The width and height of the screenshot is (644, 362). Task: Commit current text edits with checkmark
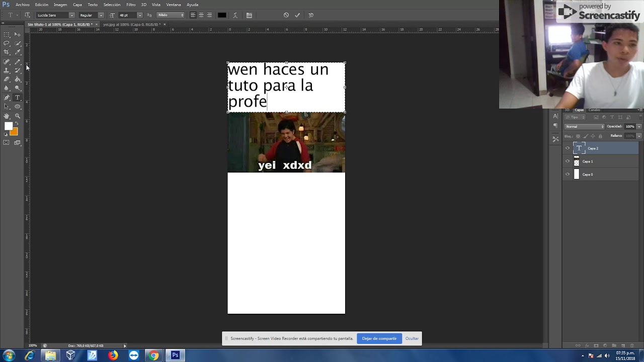coord(297,15)
